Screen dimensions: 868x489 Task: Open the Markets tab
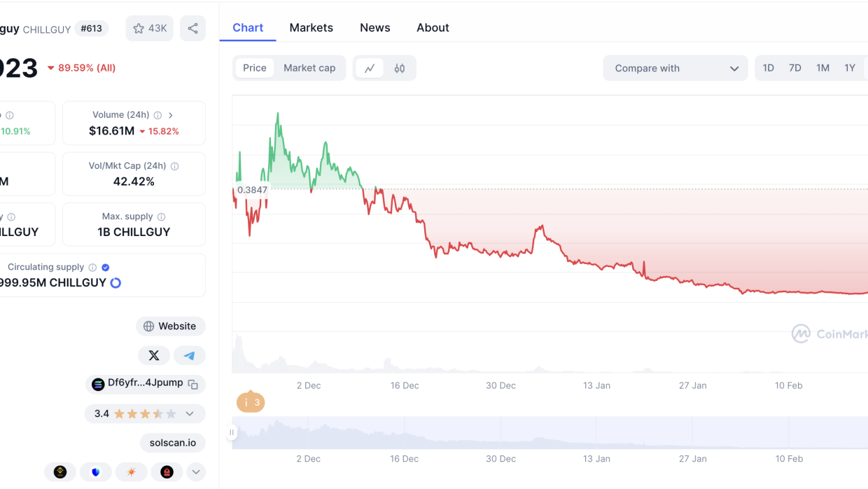[x=311, y=28]
